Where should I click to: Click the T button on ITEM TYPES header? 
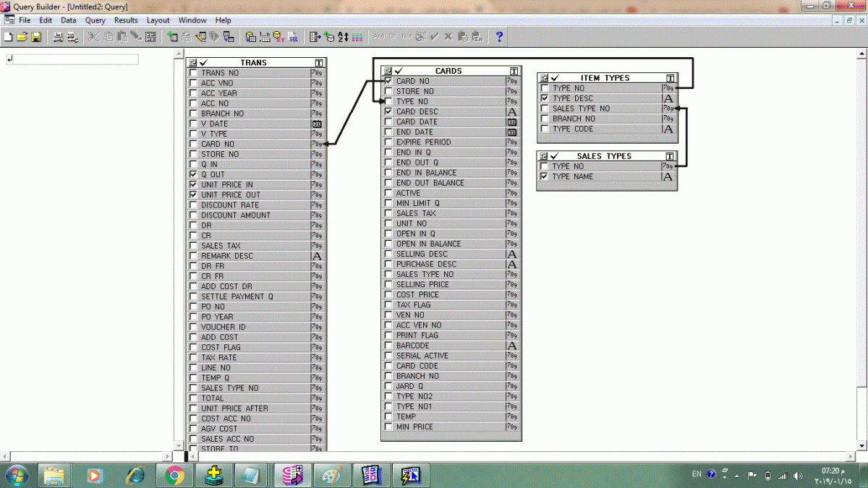click(x=671, y=78)
